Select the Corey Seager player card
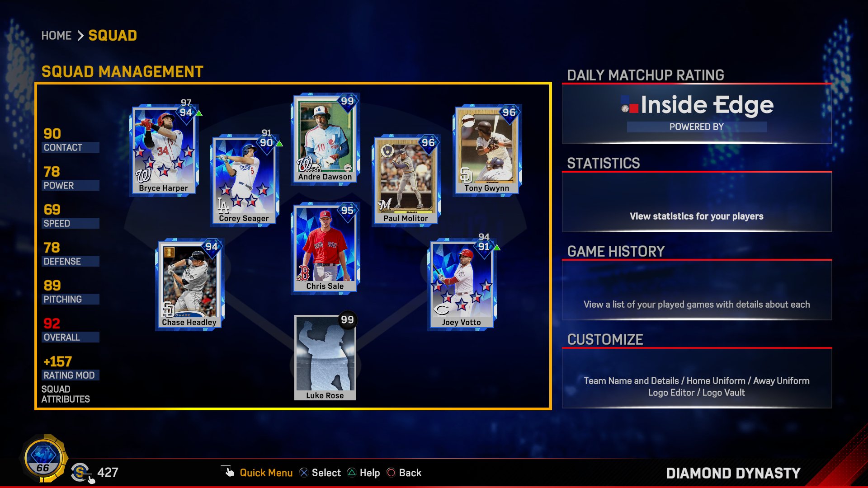Screen dimensions: 868x488 (x=244, y=181)
